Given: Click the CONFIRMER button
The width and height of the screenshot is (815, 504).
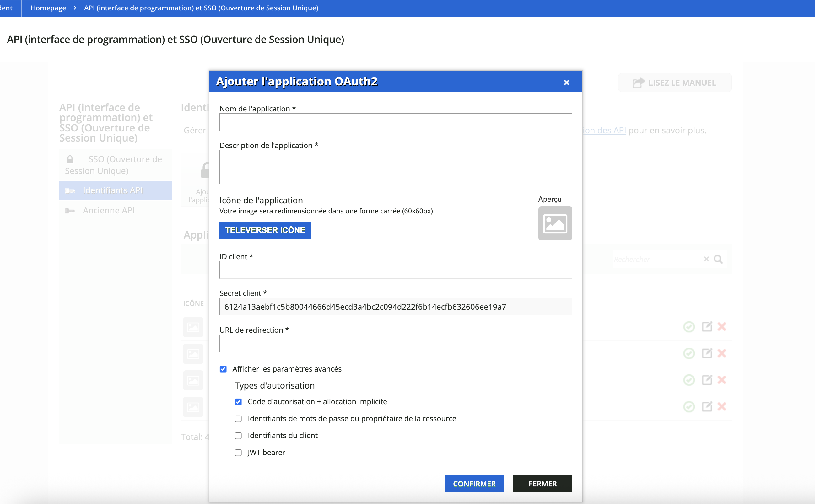Looking at the screenshot, I should pos(474,484).
